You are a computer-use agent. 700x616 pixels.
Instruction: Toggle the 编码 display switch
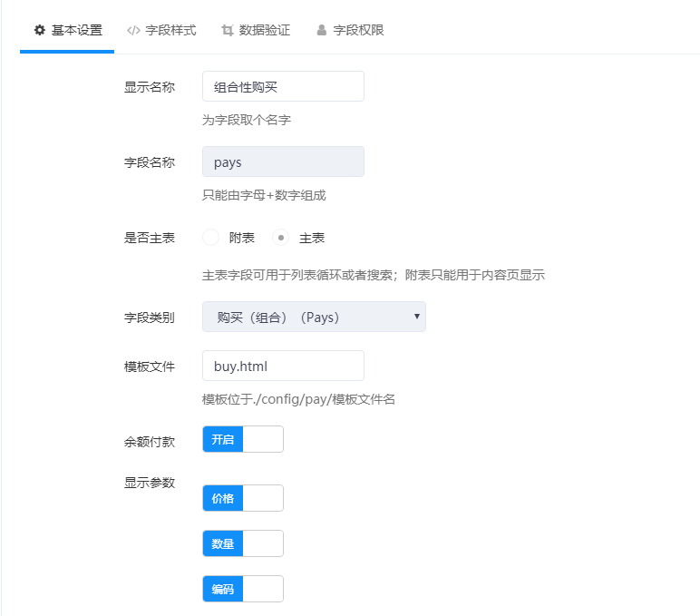tap(243, 589)
